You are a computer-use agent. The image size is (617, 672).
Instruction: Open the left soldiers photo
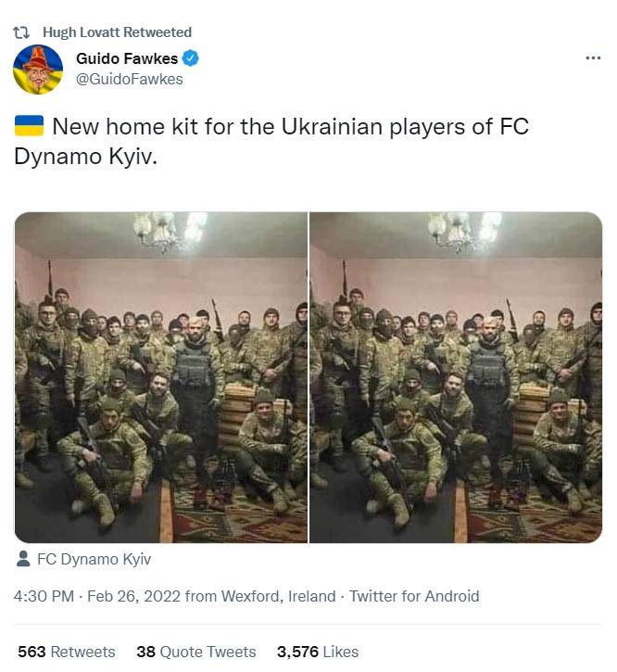[x=161, y=377]
